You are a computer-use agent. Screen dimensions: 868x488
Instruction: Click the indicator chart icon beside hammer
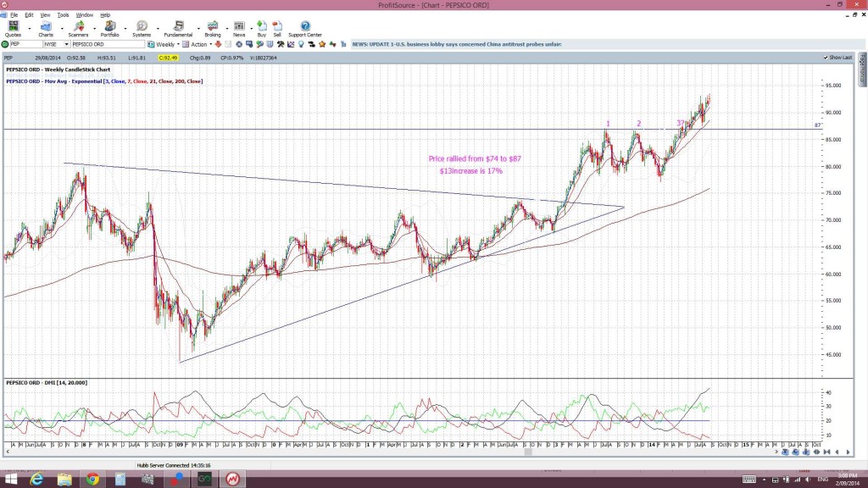[x=291, y=44]
